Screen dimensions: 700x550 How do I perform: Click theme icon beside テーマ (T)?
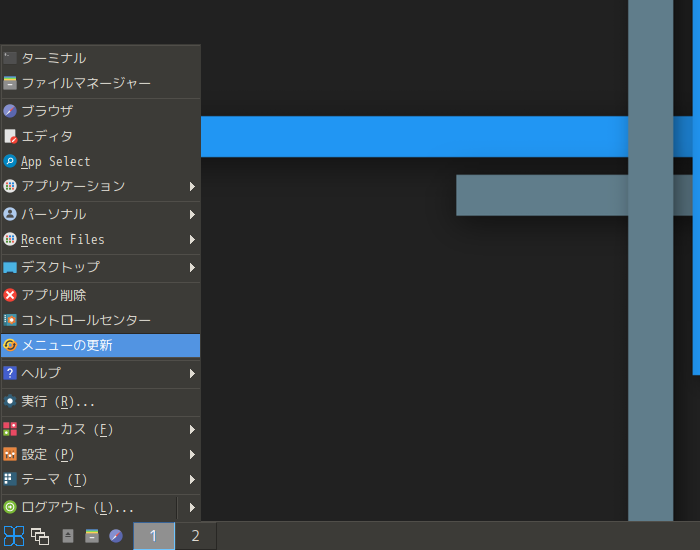click(x=10, y=479)
